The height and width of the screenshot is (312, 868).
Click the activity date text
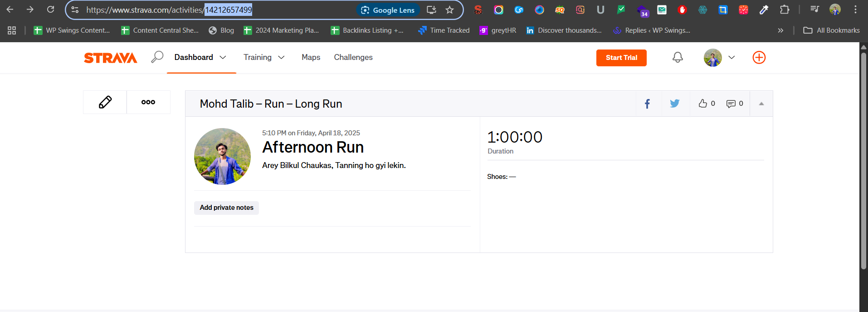[x=311, y=133]
